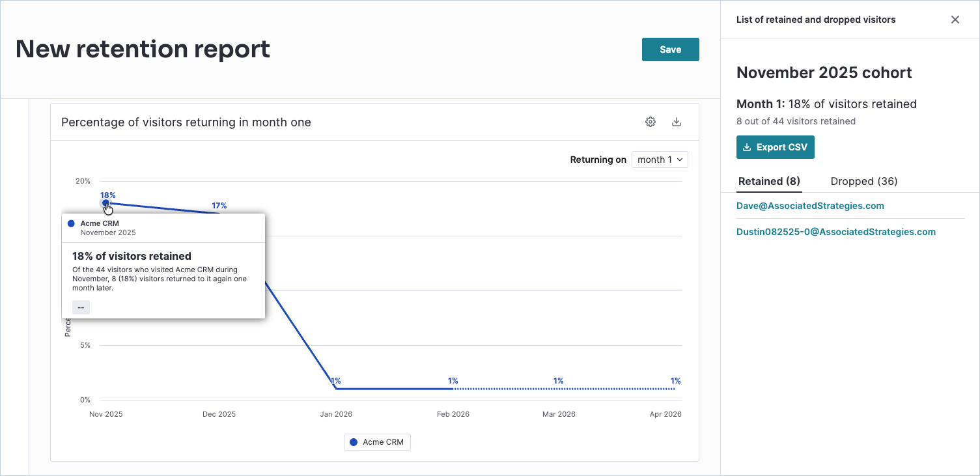The height and width of the screenshot is (476, 980).
Task: Click the Dec 2025 axis label
Action: (x=219, y=414)
